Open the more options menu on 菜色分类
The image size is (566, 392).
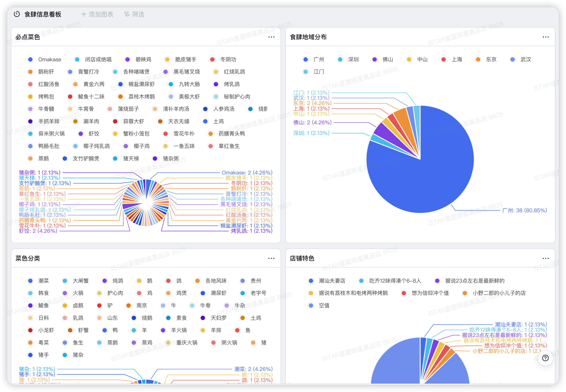coord(271,258)
